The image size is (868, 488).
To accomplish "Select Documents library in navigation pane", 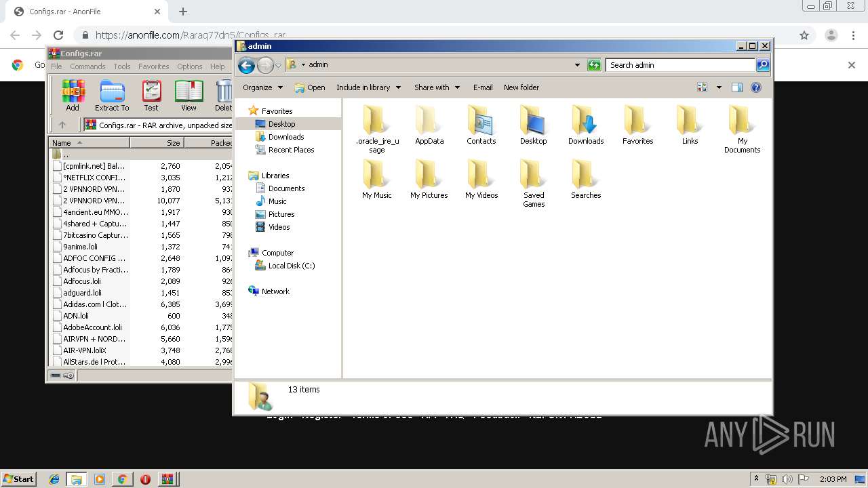I will [x=286, y=188].
